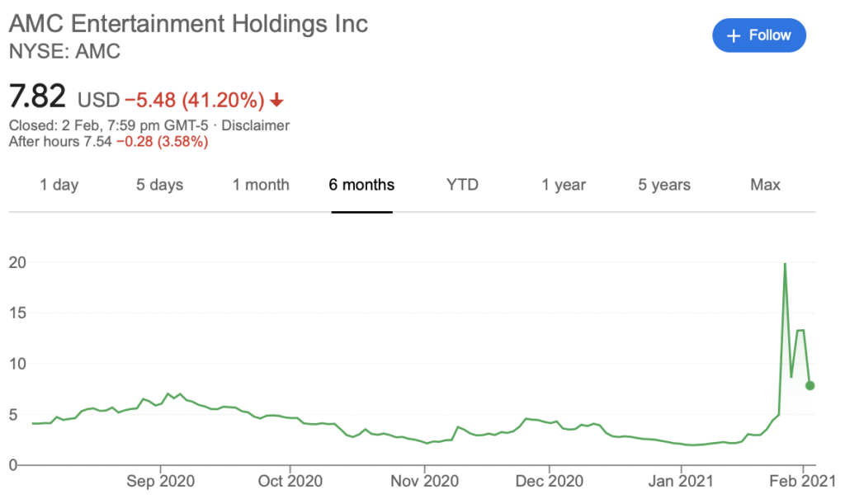This screenshot has width=845, height=504.
Task: Open the Disclaimer link
Action: 256,125
